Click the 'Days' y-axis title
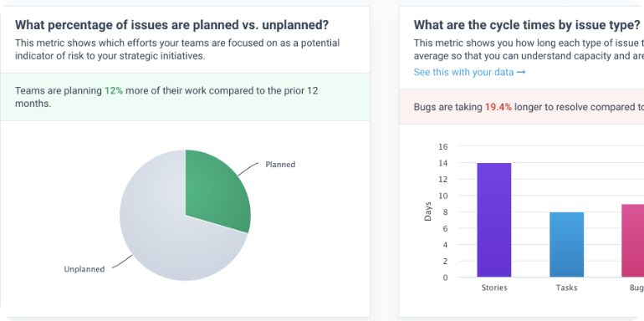This screenshot has height=321, width=644. point(428,211)
